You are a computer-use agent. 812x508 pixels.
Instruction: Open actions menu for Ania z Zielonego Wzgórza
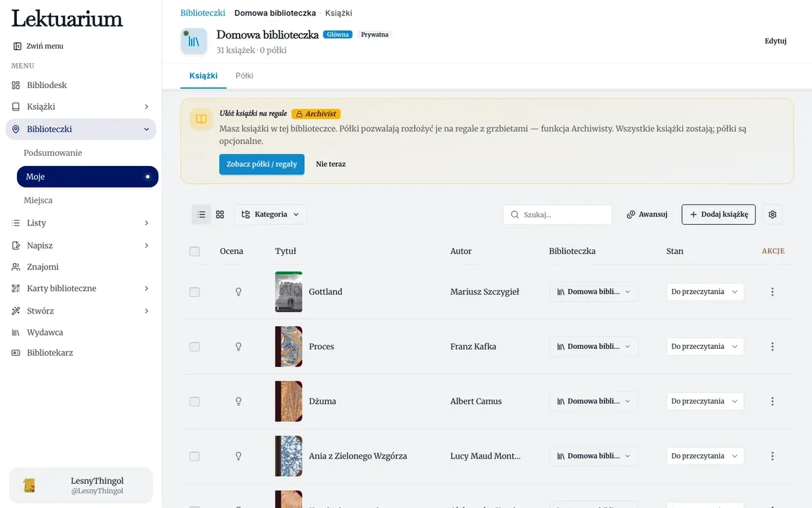[x=772, y=457]
